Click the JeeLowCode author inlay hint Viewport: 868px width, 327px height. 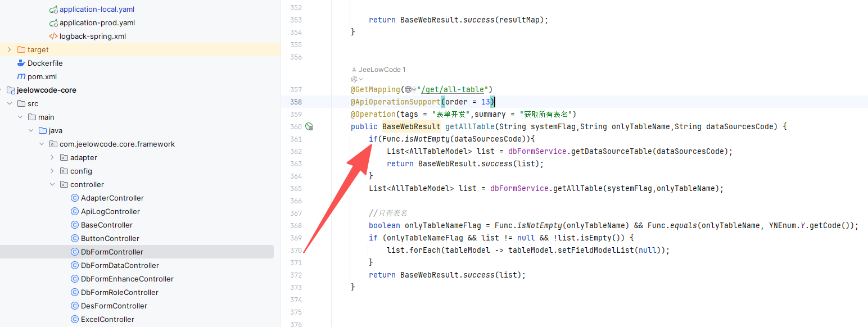(x=381, y=70)
